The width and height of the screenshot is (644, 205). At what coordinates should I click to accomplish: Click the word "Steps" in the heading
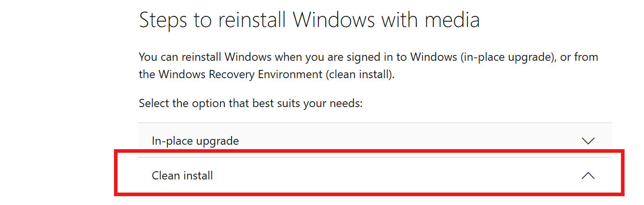163,20
